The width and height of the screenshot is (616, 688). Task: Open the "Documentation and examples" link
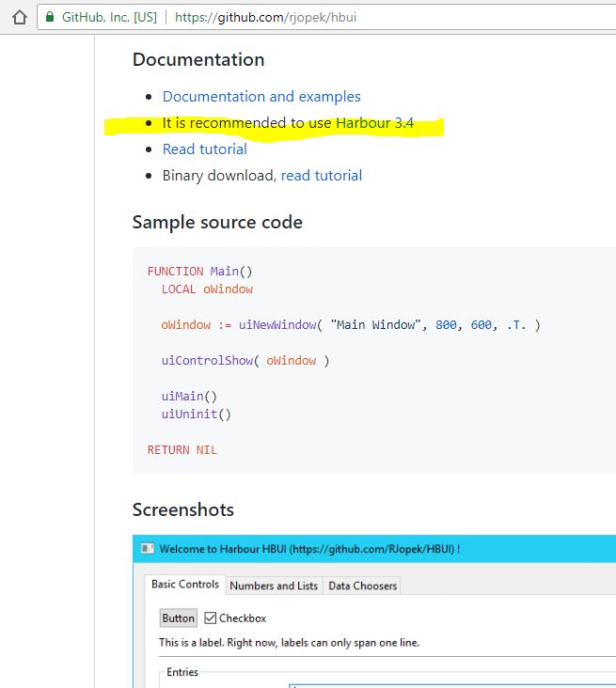coord(261,97)
